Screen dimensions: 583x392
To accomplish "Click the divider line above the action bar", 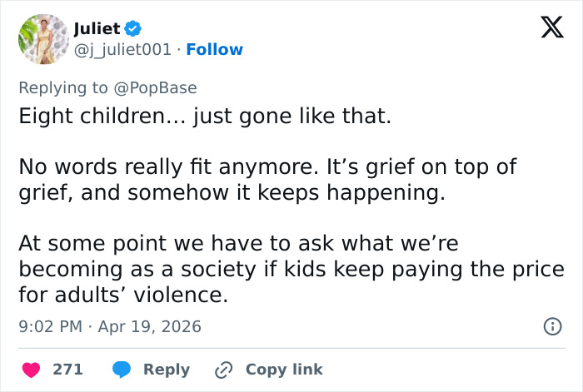I will pyautogui.click(x=291, y=348).
